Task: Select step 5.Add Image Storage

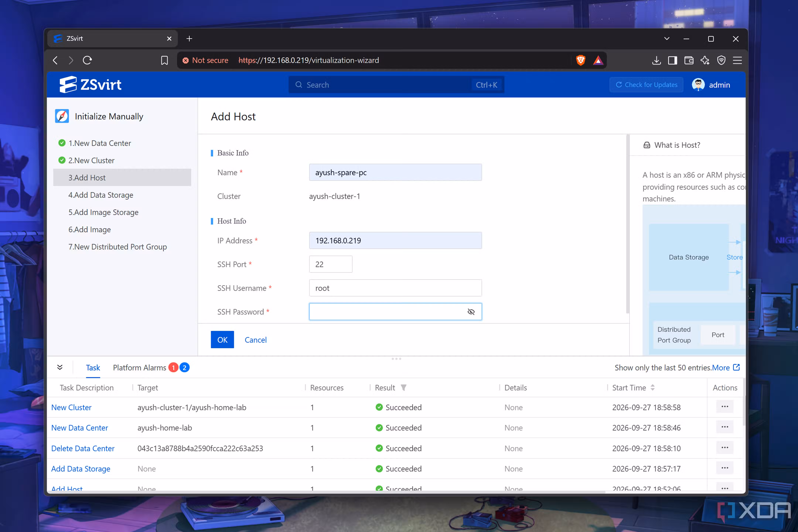Action: [x=103, y=212]
